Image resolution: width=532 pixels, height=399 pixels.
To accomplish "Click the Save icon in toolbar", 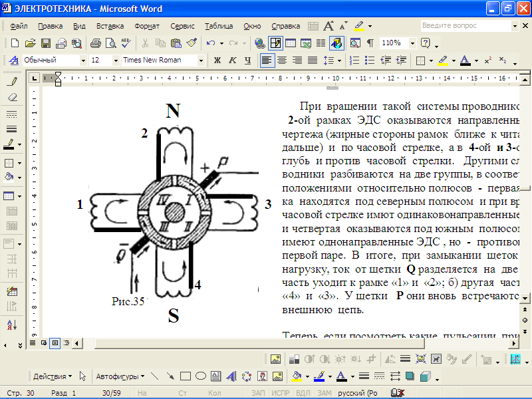I will pos(46,43).
